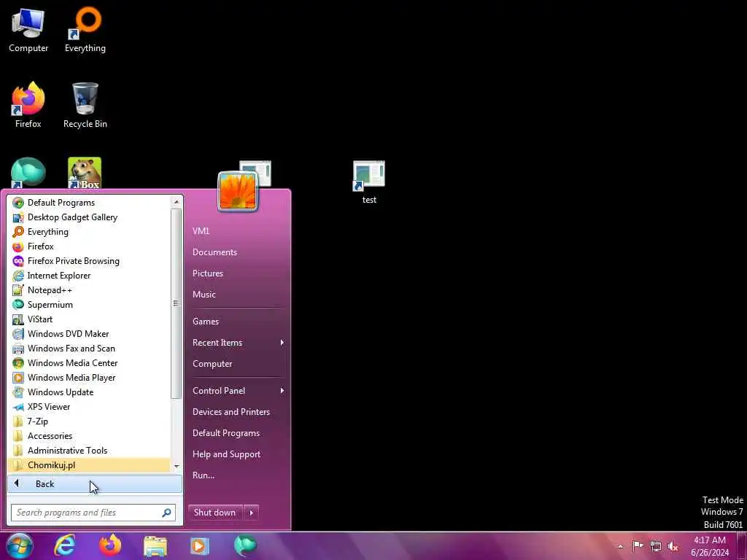Click the Back button in Start menu

[95, 484]
